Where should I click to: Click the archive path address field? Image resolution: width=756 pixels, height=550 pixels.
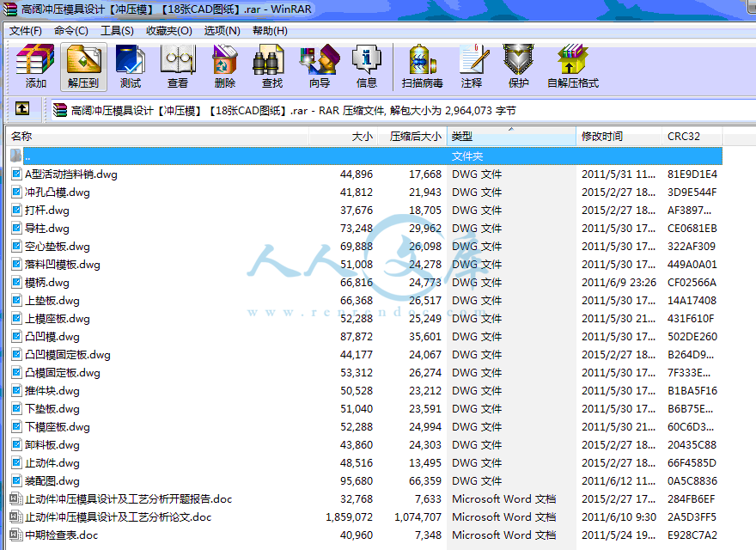[403, 111]
